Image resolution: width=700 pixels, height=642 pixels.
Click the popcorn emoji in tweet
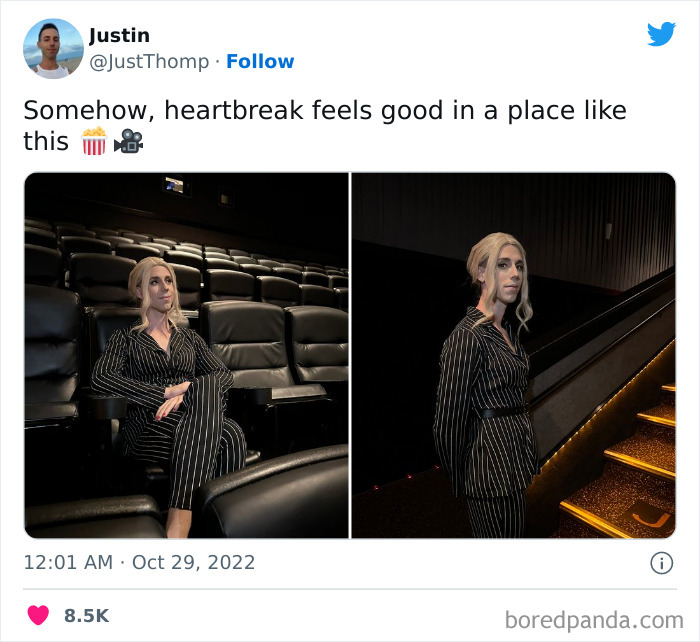click(x=94, y=141)
